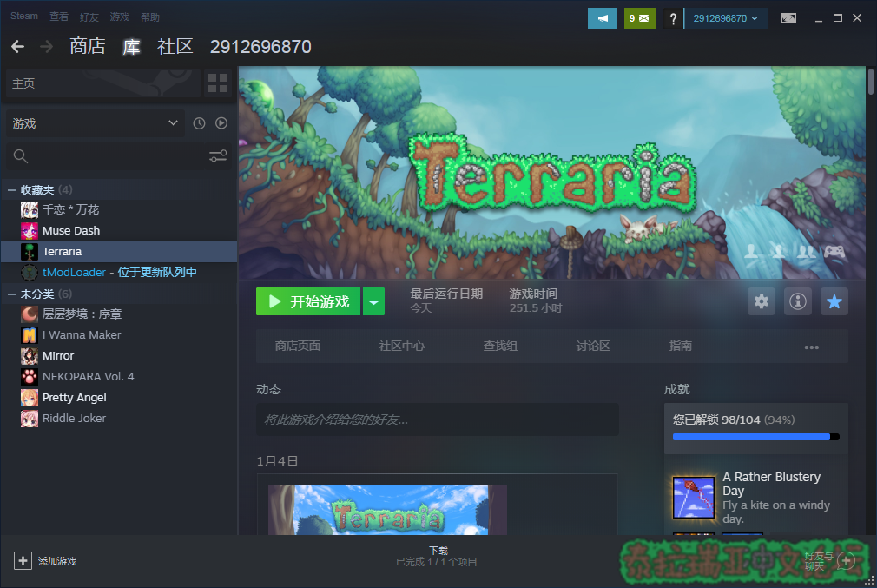Go to the 社区 tab
Image resolution: width=877 pixels, height=588 pixels.
pos(175,46)
